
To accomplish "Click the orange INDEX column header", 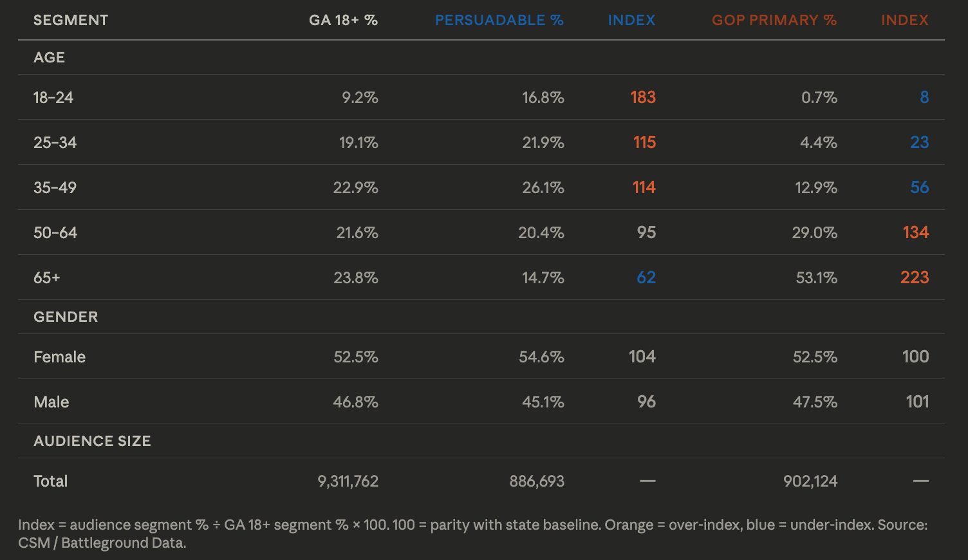I will (904, 20).
